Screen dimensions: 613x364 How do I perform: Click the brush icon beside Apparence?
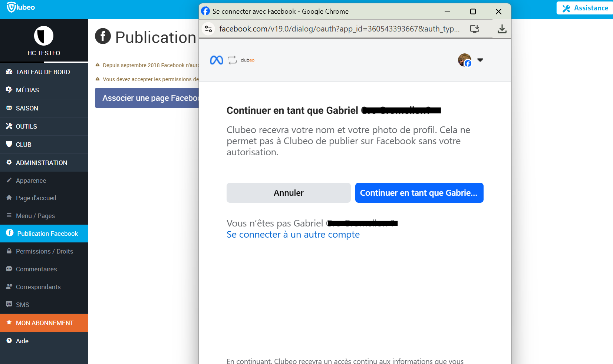point(9,180)
